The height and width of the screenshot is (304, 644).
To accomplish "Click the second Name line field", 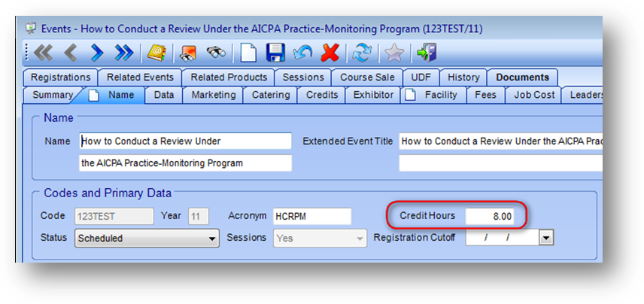I will tap(185, 163).
